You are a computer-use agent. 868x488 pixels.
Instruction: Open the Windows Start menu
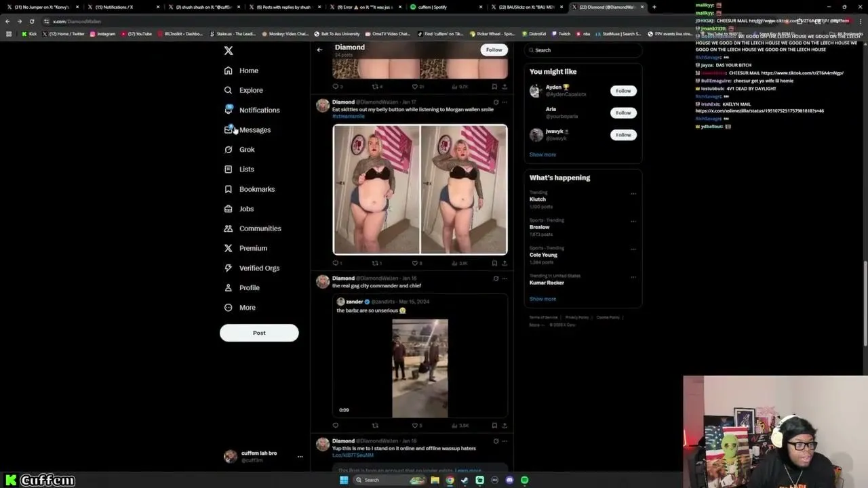(x=344, y=480)
